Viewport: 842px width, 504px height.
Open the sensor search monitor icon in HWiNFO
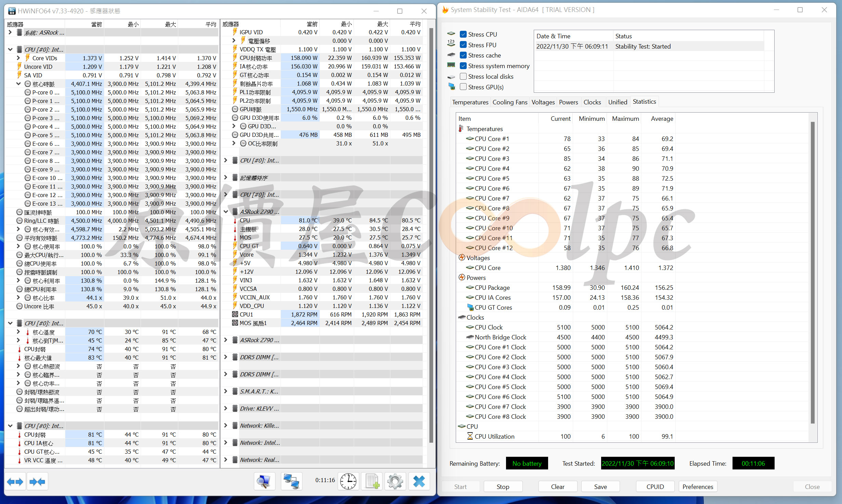point(264,481)
